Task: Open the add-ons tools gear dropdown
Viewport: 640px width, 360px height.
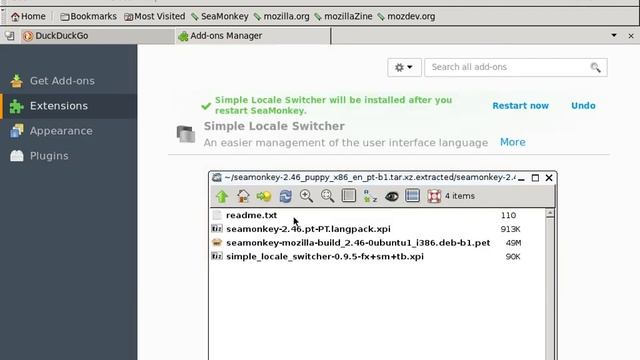Action: [x=404, y=67]
